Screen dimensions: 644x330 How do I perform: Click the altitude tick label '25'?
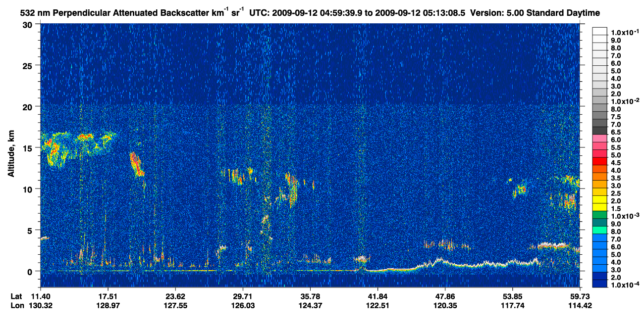pyautogui.click(x=29, y=65)
